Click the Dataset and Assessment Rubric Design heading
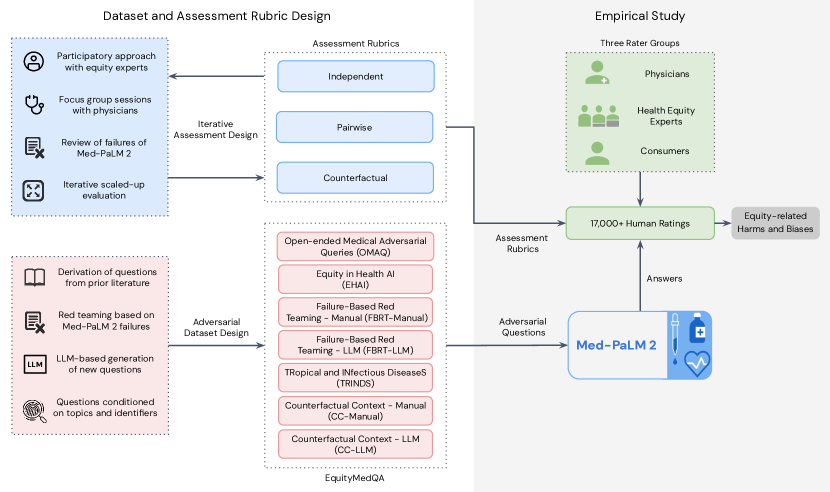Screen dimensions: 830x492 [x=216, y=16]
